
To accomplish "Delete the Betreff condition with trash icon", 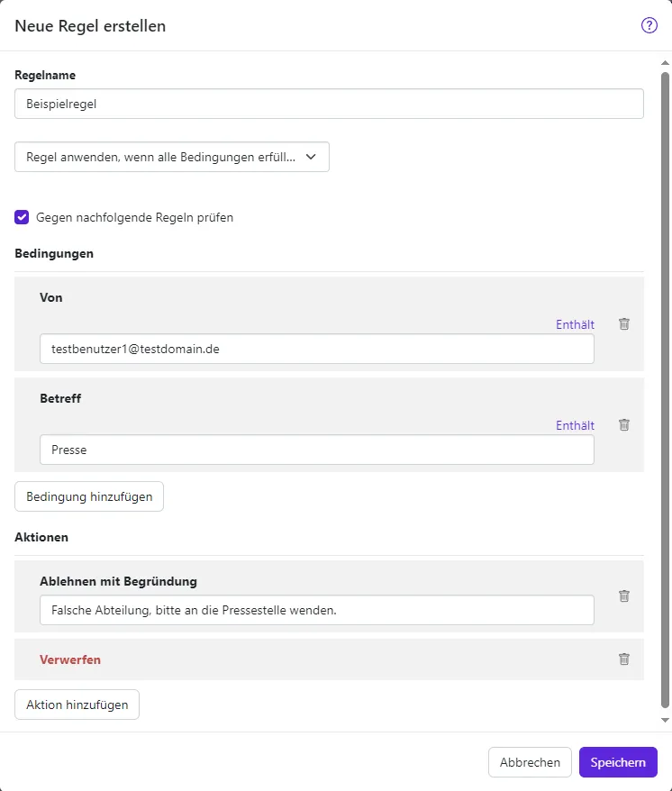I will (x=623, y=425).
